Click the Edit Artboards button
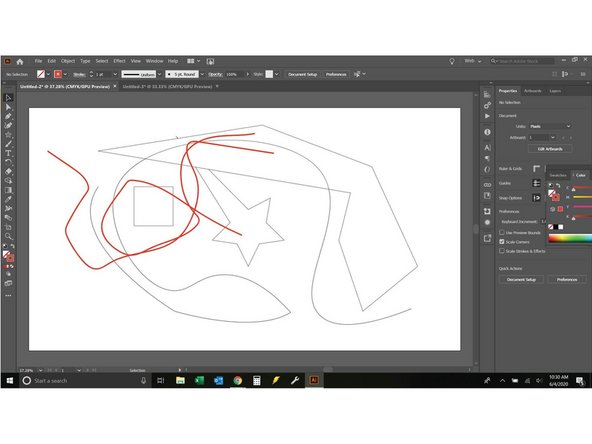 pos(550,149)
